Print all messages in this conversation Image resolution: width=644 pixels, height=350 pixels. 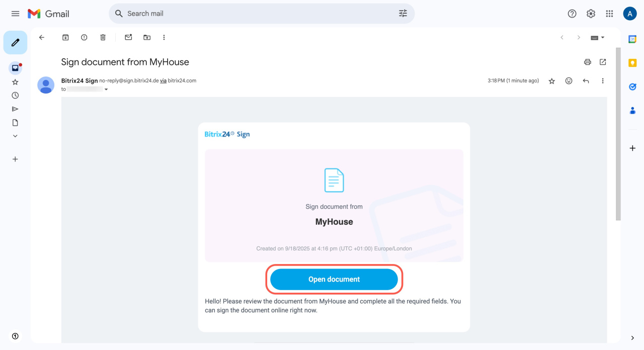(x=587, y=62)
